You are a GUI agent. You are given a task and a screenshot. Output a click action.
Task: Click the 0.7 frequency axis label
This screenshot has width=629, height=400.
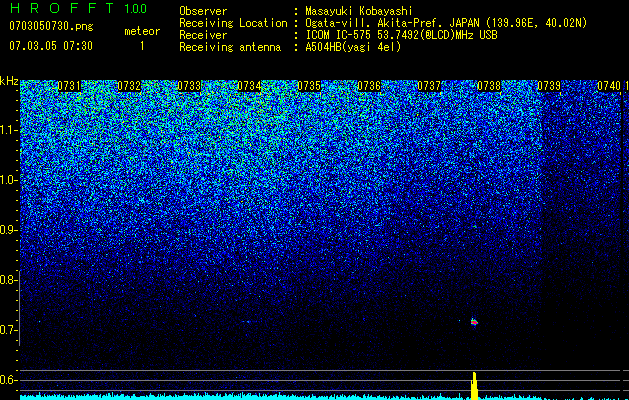7,330
